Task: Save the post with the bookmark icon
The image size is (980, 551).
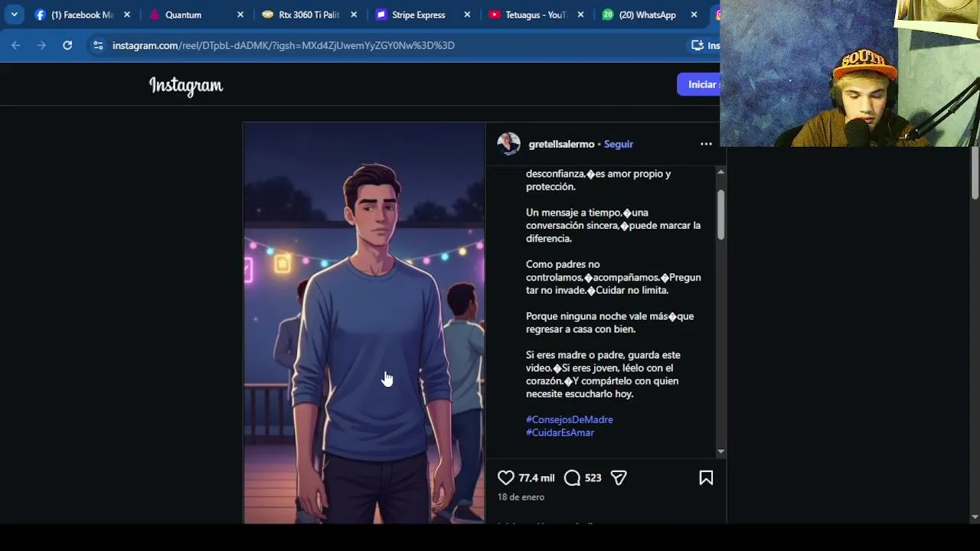Action: coord(706,478)
